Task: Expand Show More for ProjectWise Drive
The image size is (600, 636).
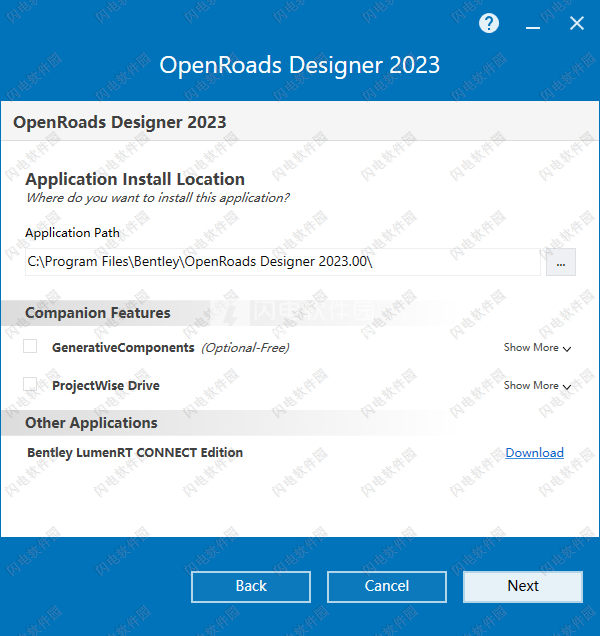Action: coord(537,385)
